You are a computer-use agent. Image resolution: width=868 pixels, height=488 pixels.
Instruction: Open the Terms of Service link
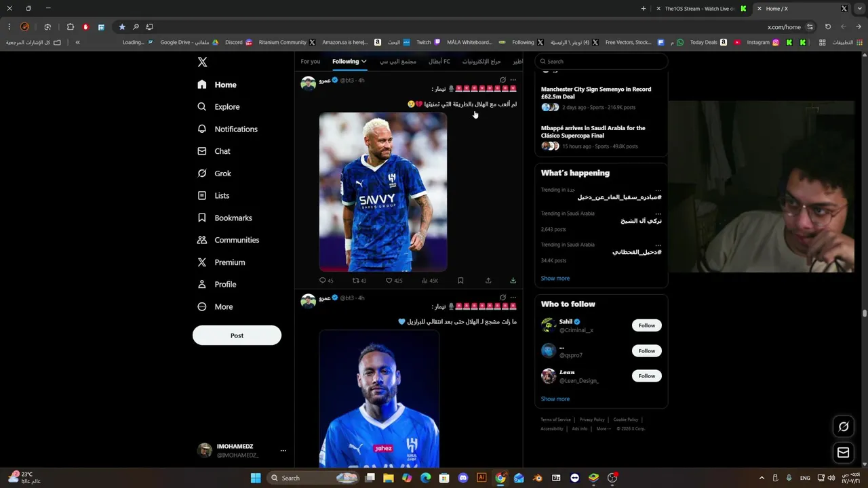coord(555,420)
